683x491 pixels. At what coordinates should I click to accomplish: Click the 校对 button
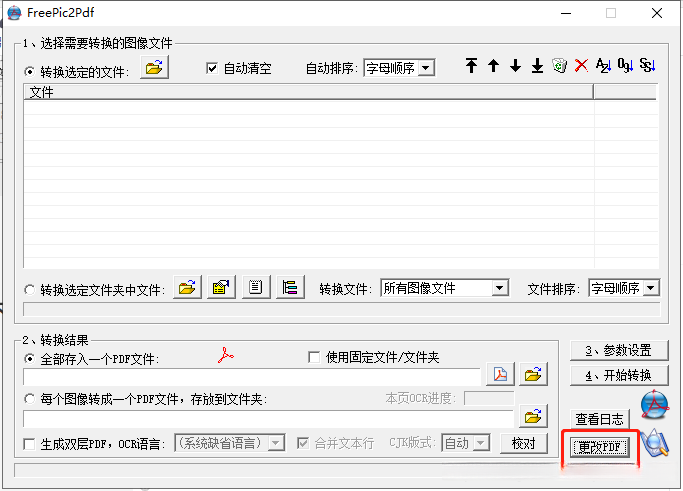pyautogui.click(x=524, y=444)
